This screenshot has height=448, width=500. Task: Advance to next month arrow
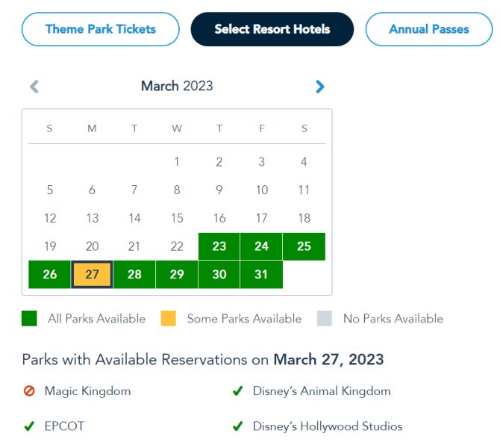[x=320, y=87]
